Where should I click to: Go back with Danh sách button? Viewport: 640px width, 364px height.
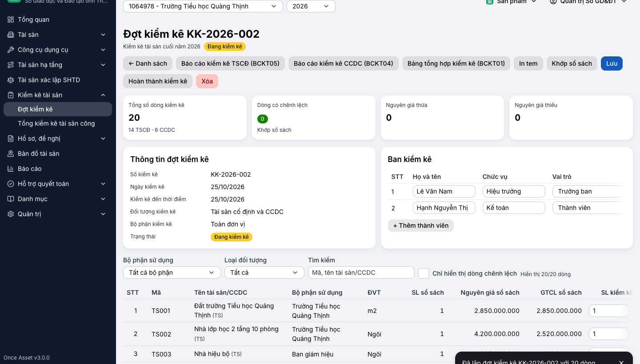[x=148, y=63]
